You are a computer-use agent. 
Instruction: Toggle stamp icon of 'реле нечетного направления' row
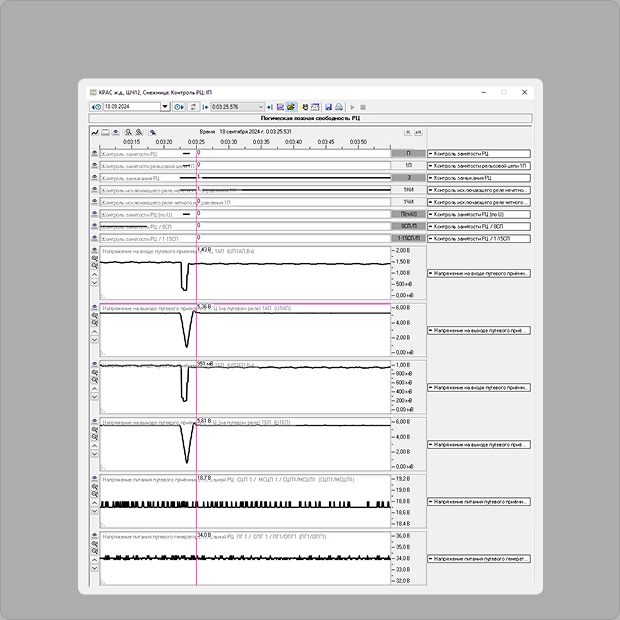(95, 190)
